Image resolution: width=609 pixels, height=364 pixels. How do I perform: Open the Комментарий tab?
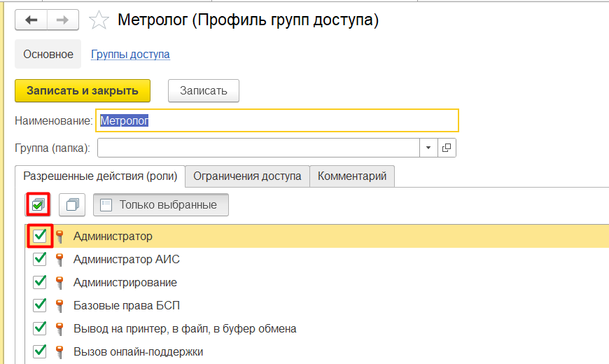pos(352,176)
